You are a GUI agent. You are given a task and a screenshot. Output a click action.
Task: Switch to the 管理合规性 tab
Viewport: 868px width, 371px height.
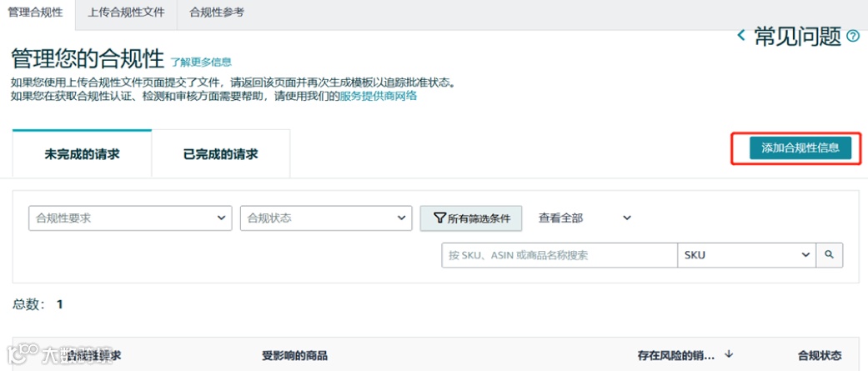pyautogui.click(x=35, y=13)
